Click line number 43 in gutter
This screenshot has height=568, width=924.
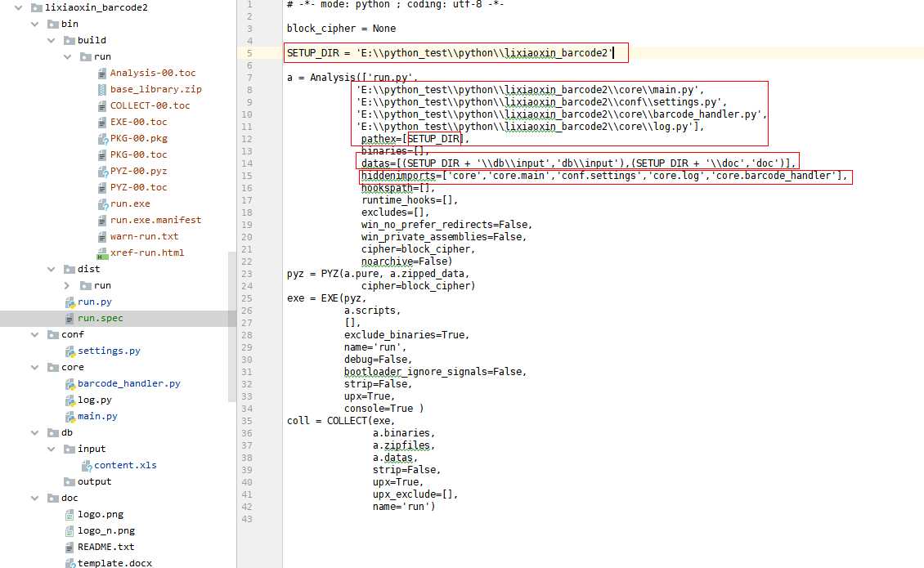pyautogui.click(x=247, y=519)
